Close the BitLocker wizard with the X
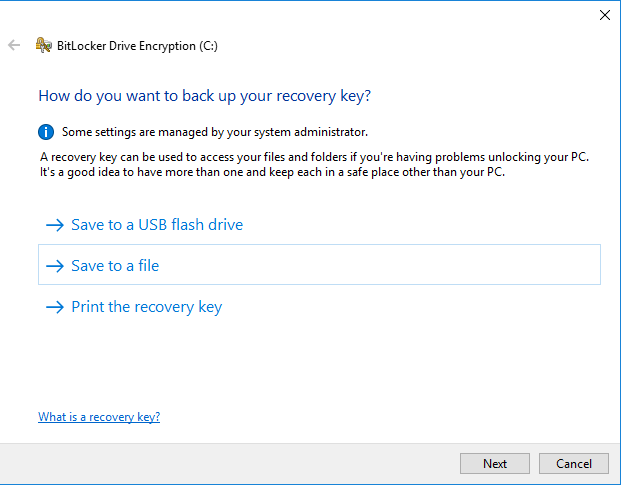The height and width of the screenshot is (485, 621). (x=605, y=15)
